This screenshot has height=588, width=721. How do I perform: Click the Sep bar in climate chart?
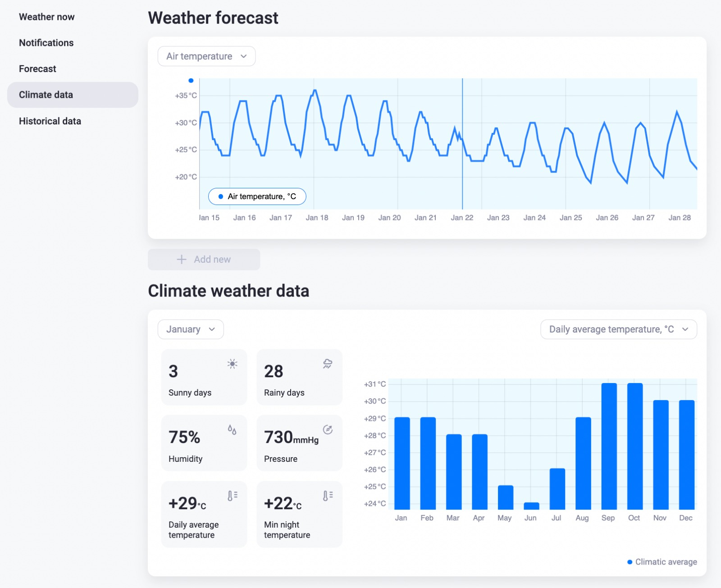point(609,447)
